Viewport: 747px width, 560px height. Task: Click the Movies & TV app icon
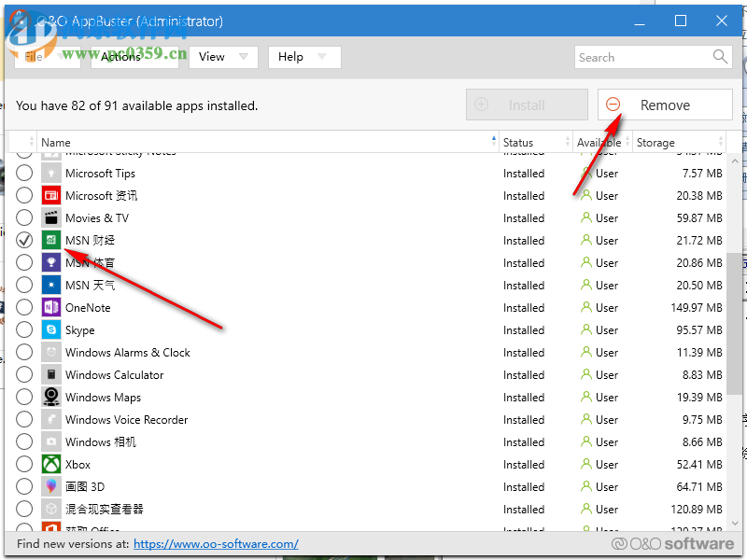[52, 217]
